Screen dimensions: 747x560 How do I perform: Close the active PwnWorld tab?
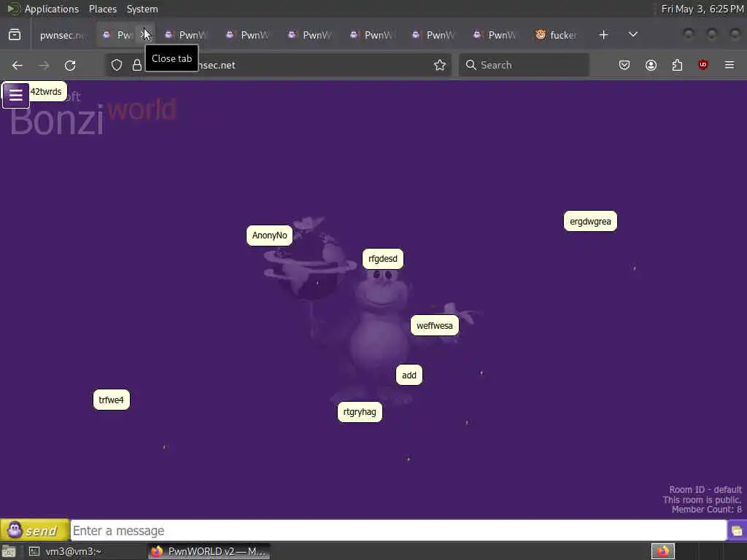(x=145, y=35)
